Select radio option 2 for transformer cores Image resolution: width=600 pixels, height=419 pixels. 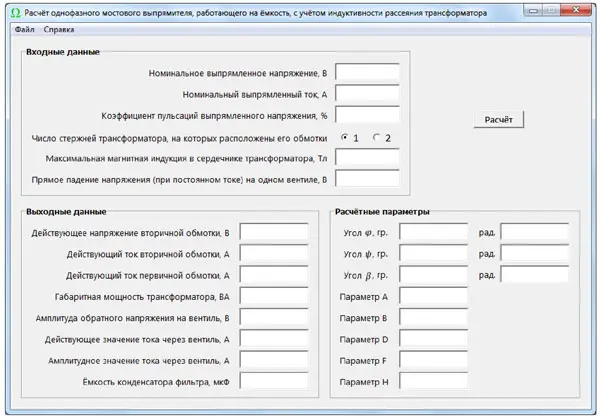point(377,137)
